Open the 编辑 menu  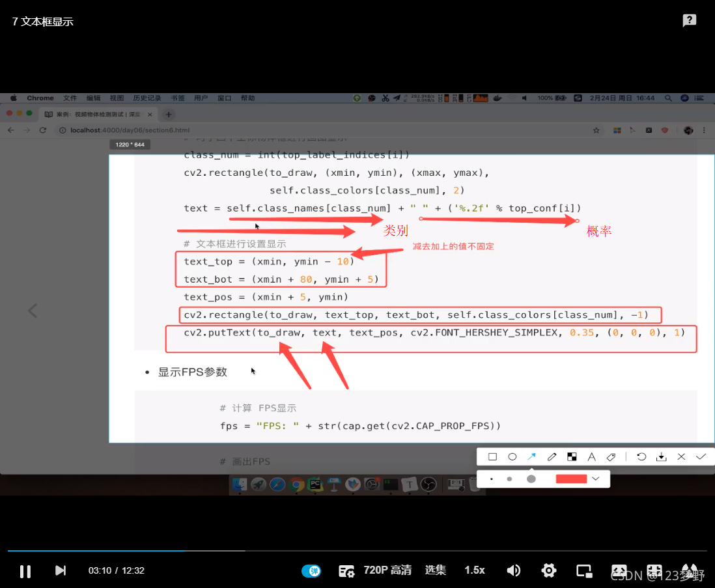(x=93, y=98)
